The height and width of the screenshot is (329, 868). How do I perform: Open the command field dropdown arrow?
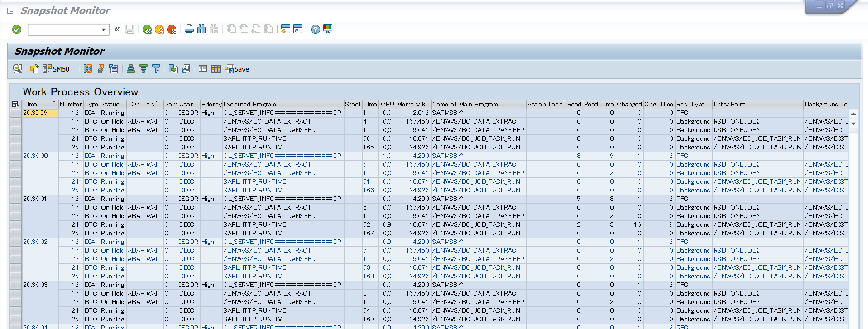(104, 30)
